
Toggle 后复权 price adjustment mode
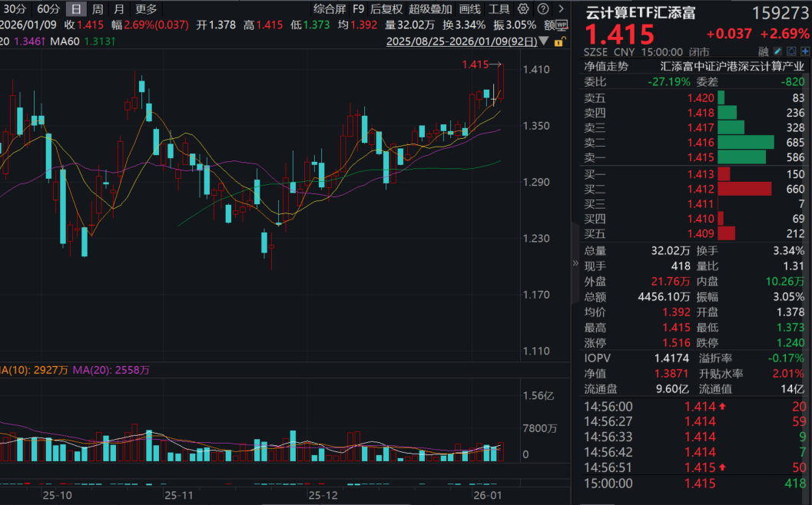pyautogui.click(x=388, y=10)
